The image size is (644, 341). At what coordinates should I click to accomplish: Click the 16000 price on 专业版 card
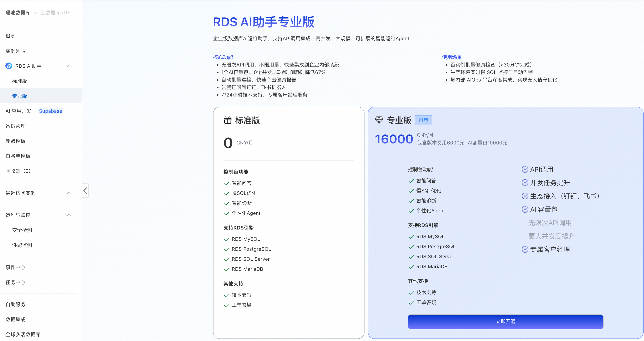[394, 139]
